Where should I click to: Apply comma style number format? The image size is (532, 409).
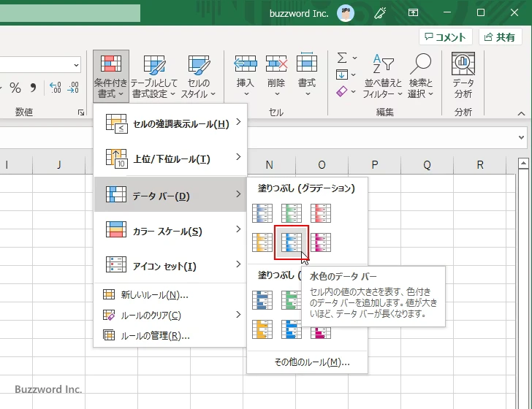33,88
